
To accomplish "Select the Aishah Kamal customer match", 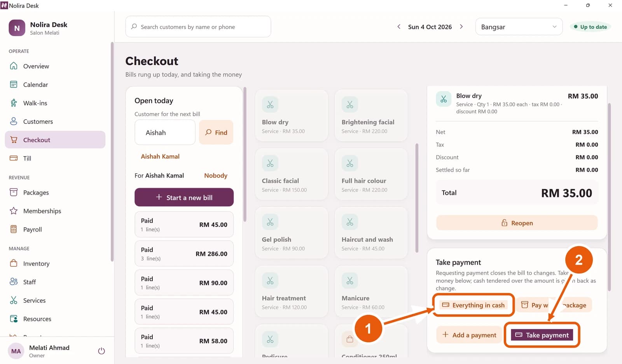I will 160,157.
